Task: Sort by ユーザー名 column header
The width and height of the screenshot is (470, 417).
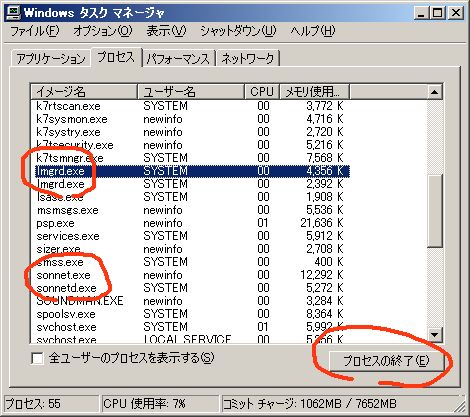Action: coord(191,92)
